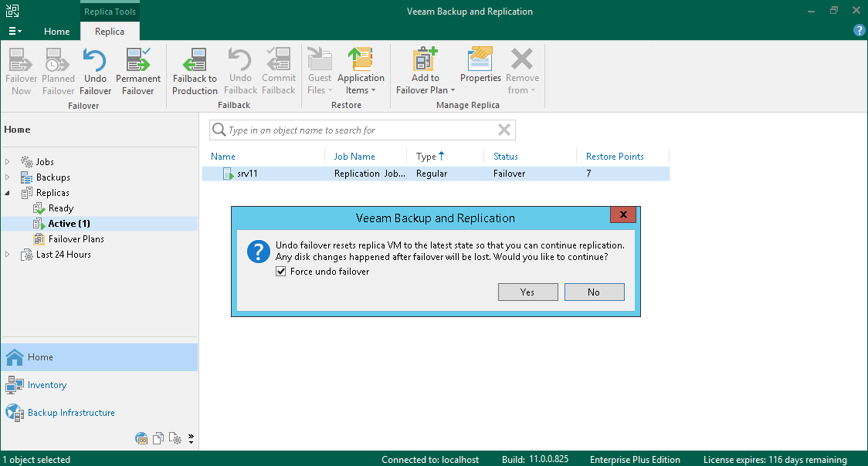
Task: Switch to the Inventory view
Action: [47, 384]
